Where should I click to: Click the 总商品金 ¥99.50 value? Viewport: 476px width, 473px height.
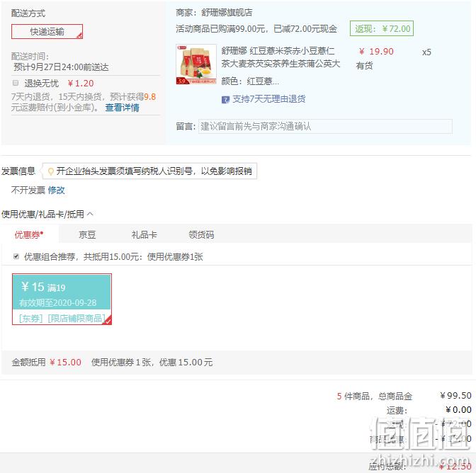455,395
